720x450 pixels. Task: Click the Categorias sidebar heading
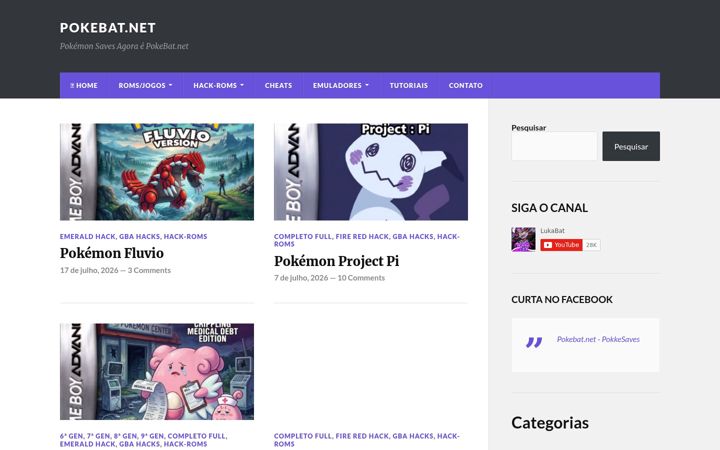(x=550, y=423)
